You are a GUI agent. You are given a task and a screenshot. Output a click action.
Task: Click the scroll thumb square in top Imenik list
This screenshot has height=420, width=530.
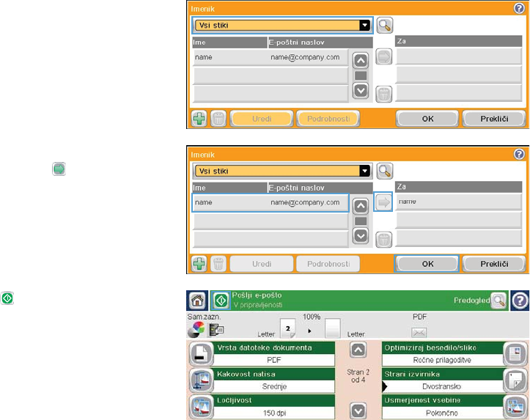coord(361,75)
